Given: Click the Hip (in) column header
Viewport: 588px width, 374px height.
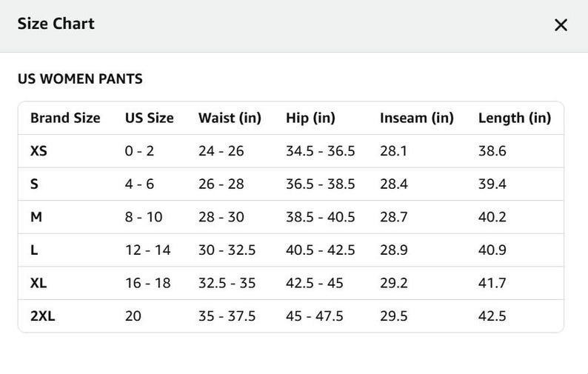Looking at the screenshot, I should coord(310,118).
